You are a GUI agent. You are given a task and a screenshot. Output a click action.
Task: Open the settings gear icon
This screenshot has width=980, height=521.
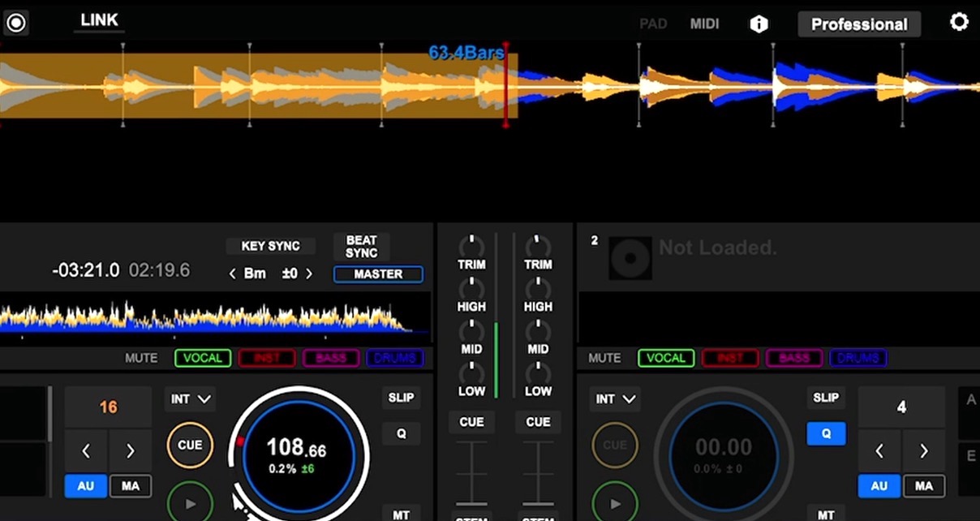pyautogui.click(x=960, y=23)
